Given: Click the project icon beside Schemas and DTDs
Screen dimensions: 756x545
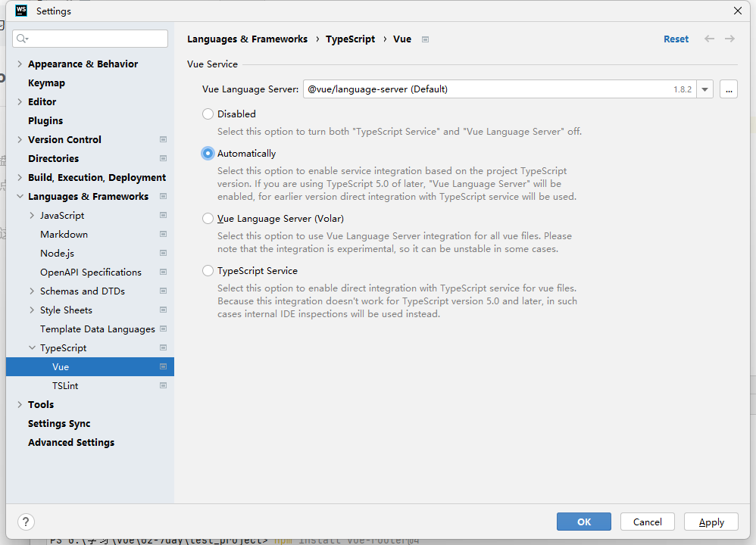Looking at the screenshot, I should [x=164, y=291].
